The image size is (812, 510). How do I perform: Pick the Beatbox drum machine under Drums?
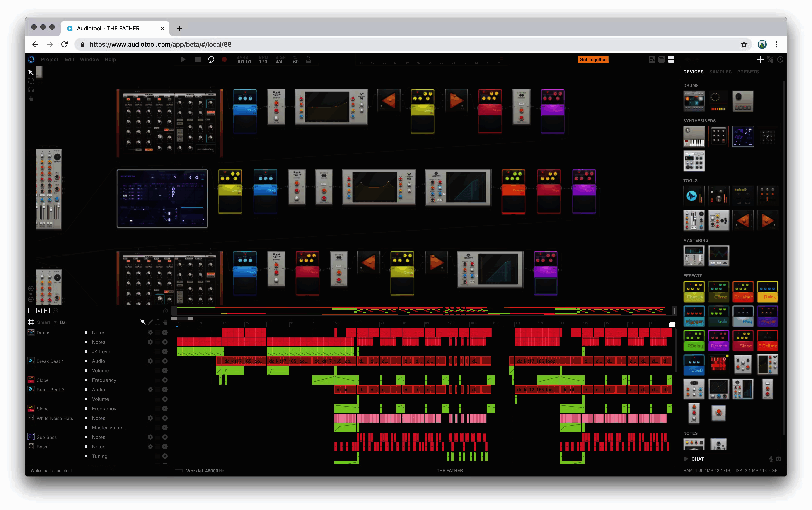[719, 101]
